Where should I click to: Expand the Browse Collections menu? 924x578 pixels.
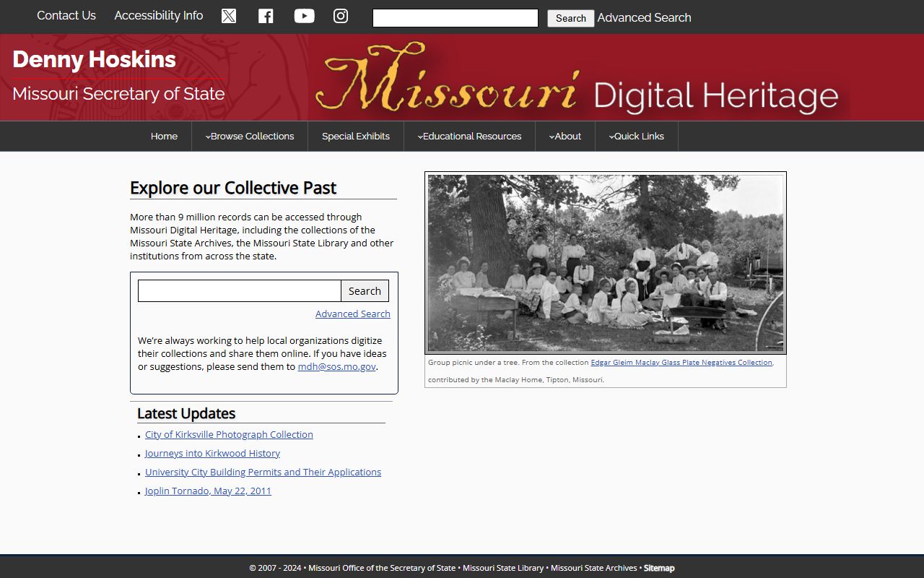(250, 136)
